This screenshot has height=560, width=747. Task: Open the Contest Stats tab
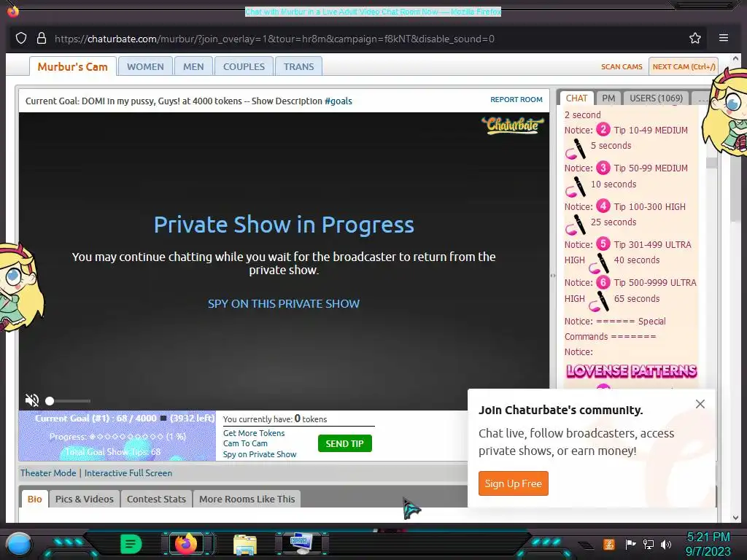click(x=156, y=499)
